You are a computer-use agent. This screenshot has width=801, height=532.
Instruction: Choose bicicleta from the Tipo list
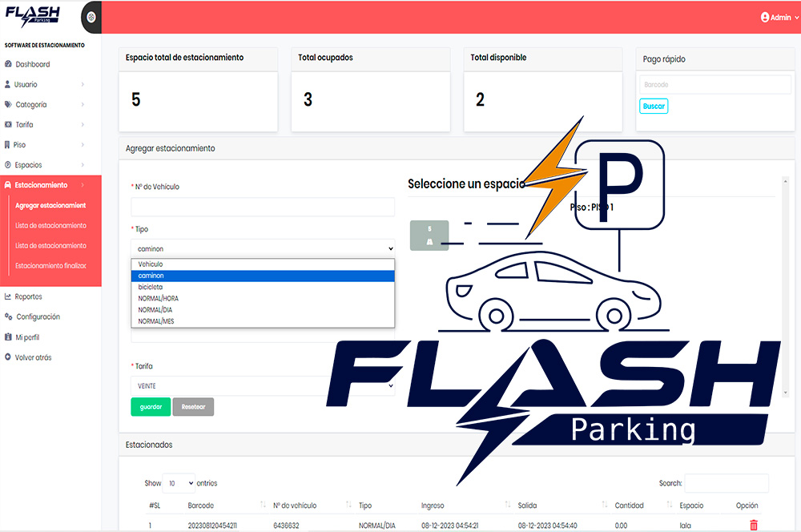[x=151, y=287]
